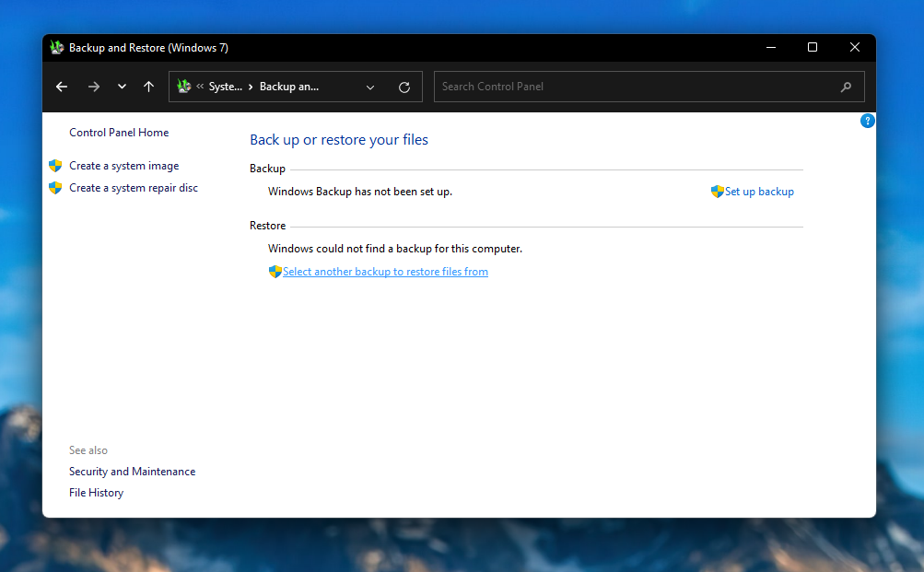Open help with the blue question mark
Screen dimensions: 924x572
868,121
